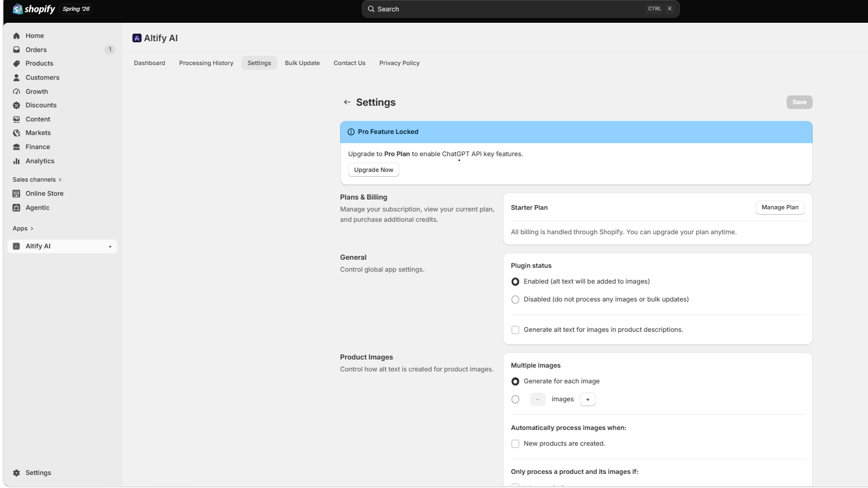The image size is (868, 488).
Task: Click the Markets globe icon
Action: (x=17, y=133)
